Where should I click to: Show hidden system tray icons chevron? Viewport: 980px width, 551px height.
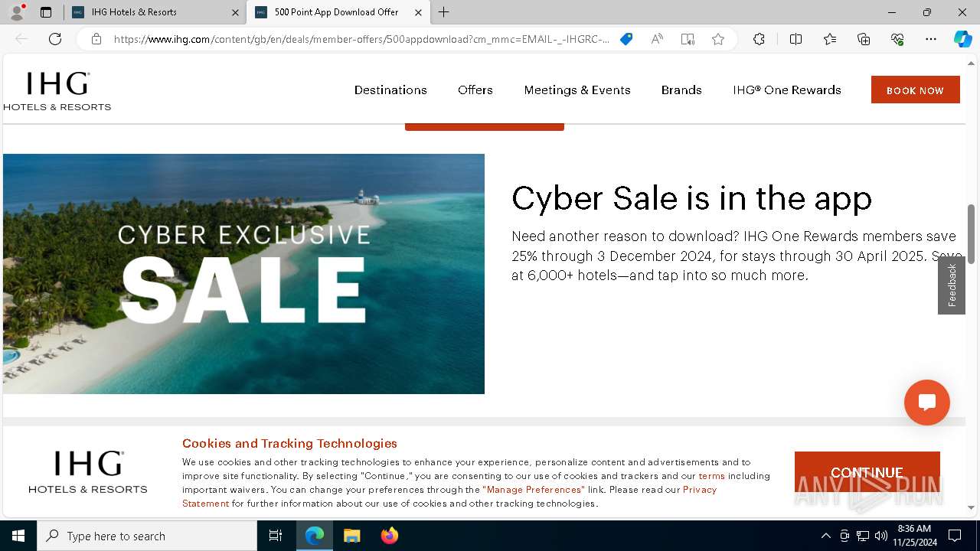pos(825,536)
